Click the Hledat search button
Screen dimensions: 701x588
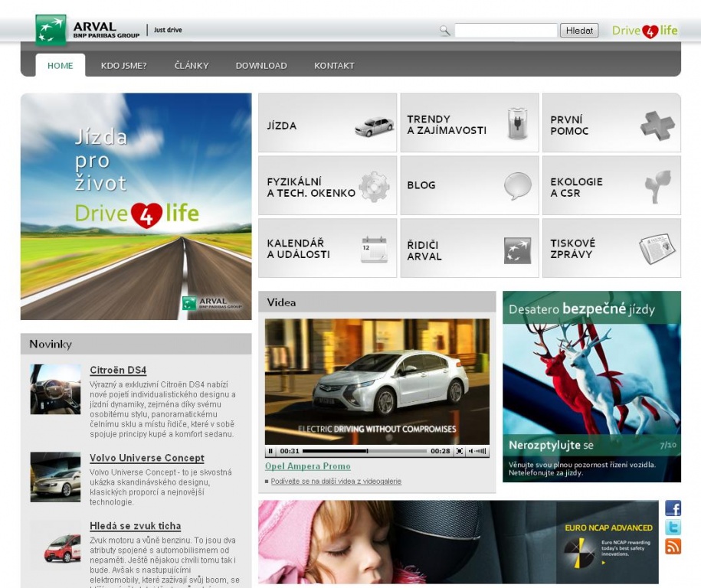click(579, 31)
